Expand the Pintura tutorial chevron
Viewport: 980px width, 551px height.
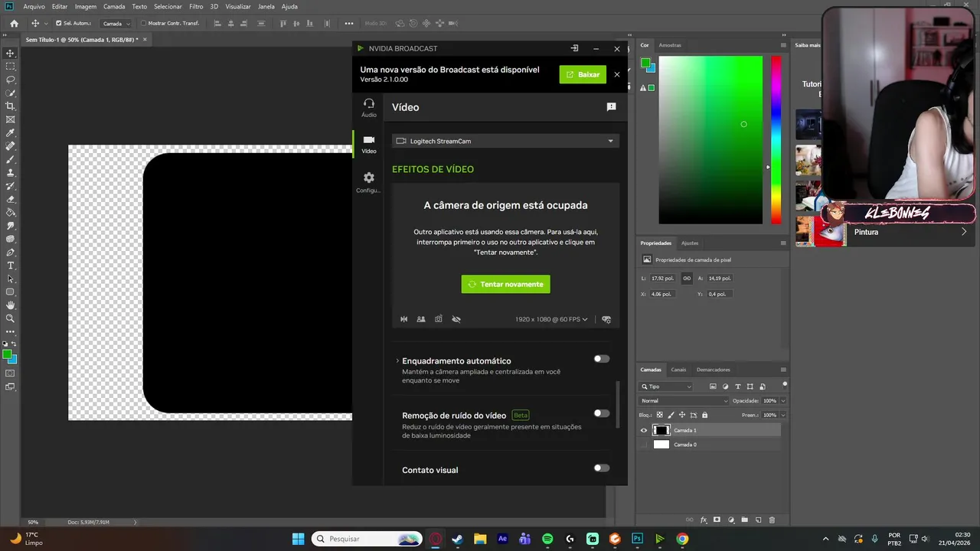[964, 232]
